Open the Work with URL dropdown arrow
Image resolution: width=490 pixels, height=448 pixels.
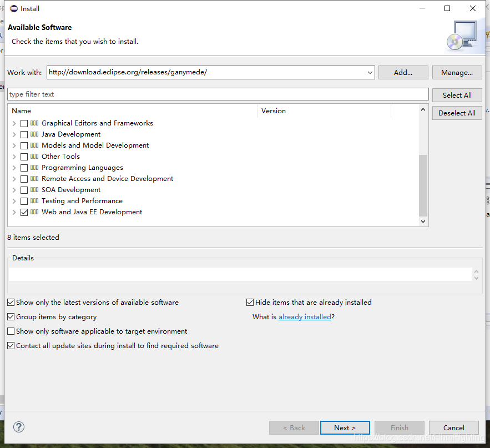[x=370, y=73]
